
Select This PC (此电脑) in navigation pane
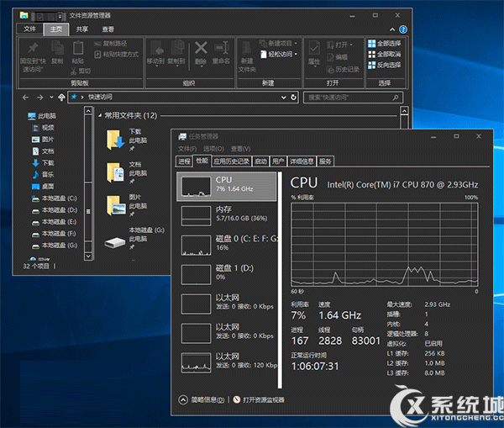click(42, 116)
